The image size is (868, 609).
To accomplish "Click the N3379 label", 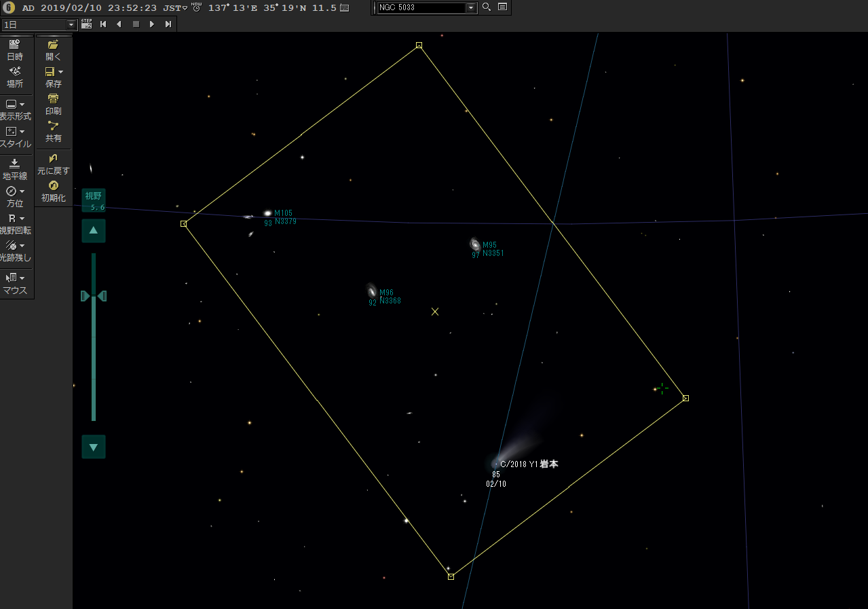I will point(286,221).
